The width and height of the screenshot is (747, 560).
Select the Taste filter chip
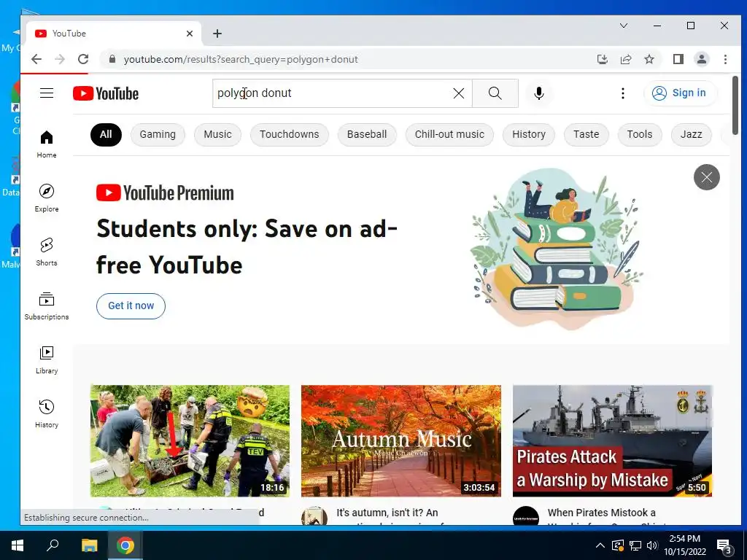point(586,134)
